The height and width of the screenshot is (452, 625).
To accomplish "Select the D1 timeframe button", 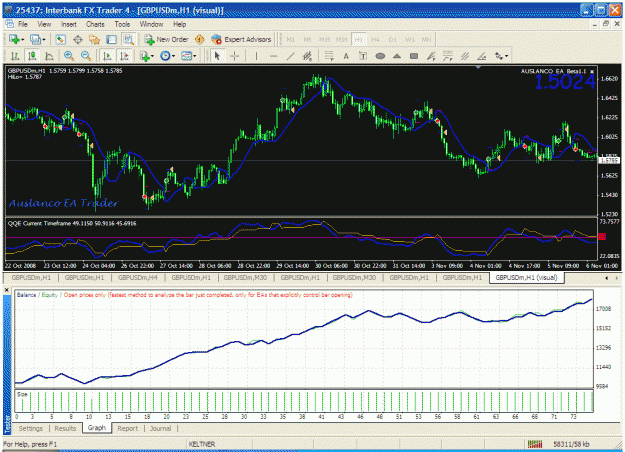I will (393, 39).
